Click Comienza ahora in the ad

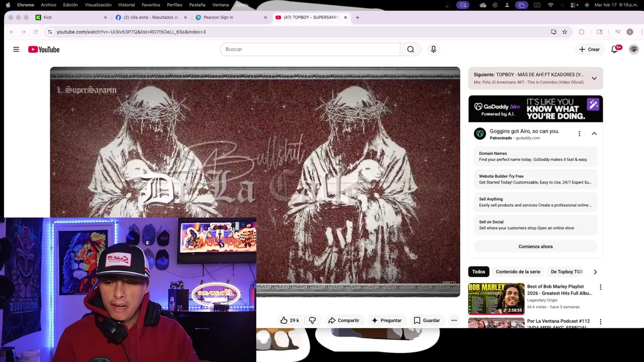click(535, 246)
